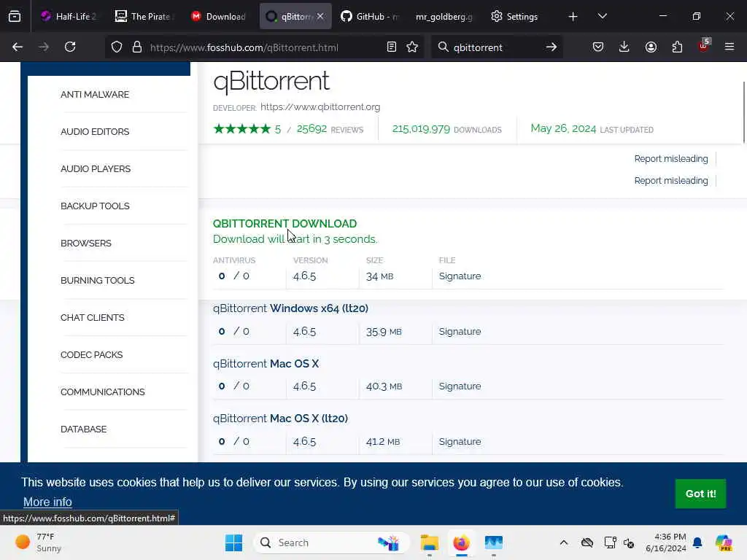Open the Audio Editors category

(x=95, y=131)
